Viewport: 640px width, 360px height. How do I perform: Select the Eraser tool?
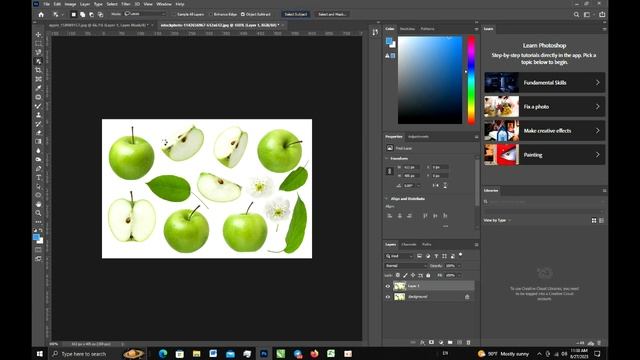[38, 133]
